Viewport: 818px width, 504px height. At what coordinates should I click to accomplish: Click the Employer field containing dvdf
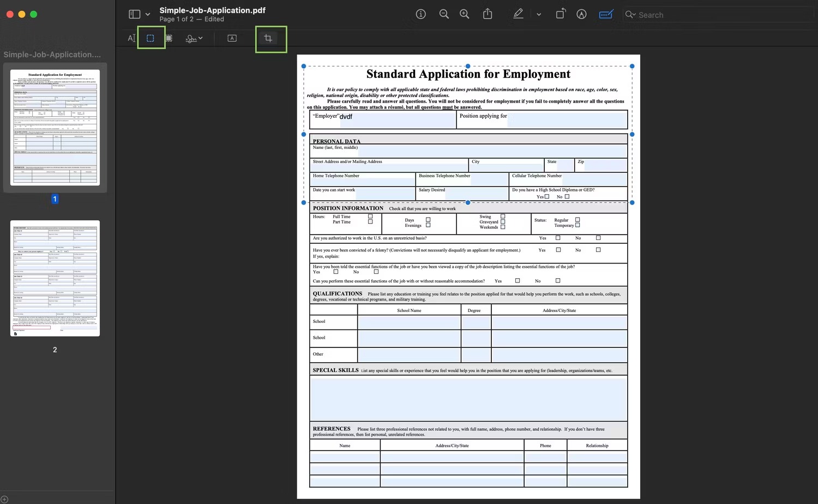coord(397,119)
